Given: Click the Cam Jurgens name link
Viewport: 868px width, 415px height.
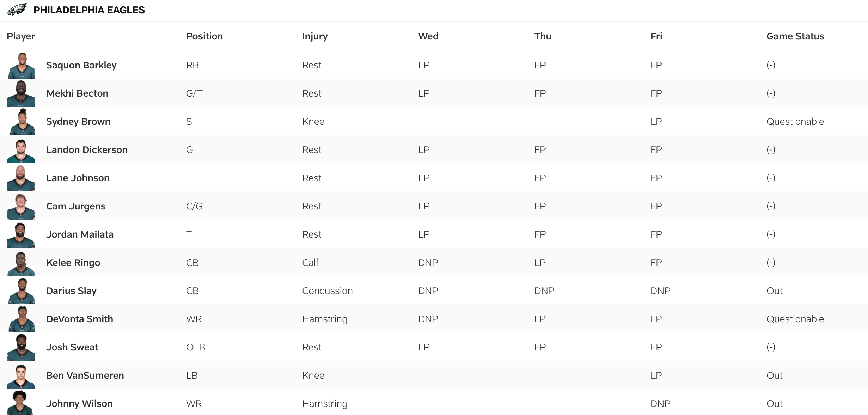Looking at the screenshot, I should (76, 206).
